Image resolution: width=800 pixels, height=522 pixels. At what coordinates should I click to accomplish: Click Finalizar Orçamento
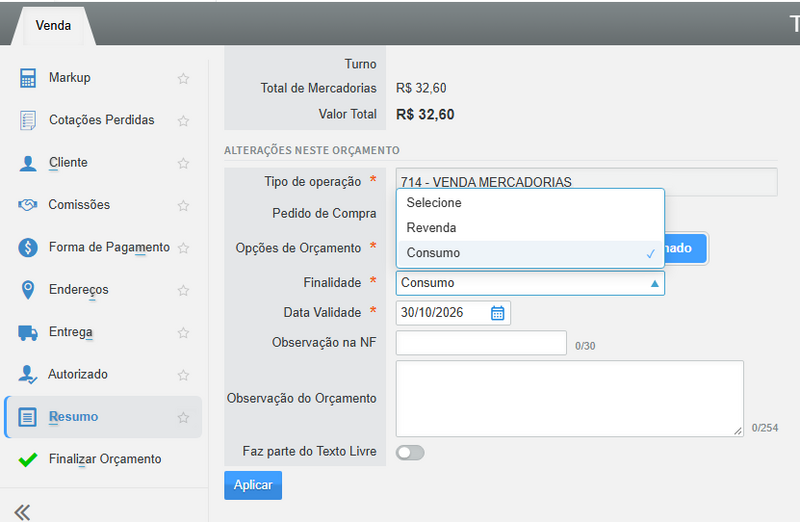104,459
